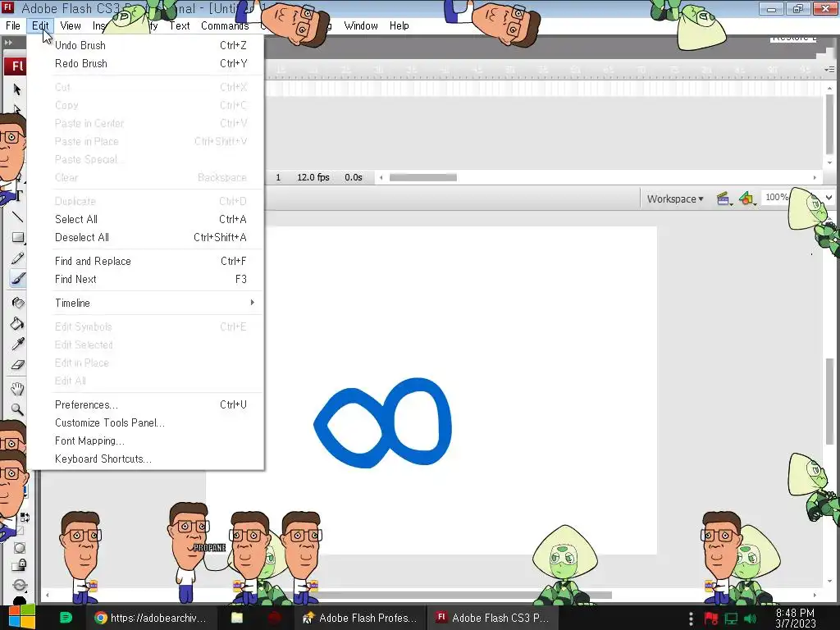Open the Text menu
The height and width of the screenshot is (630, 840).
180,25
